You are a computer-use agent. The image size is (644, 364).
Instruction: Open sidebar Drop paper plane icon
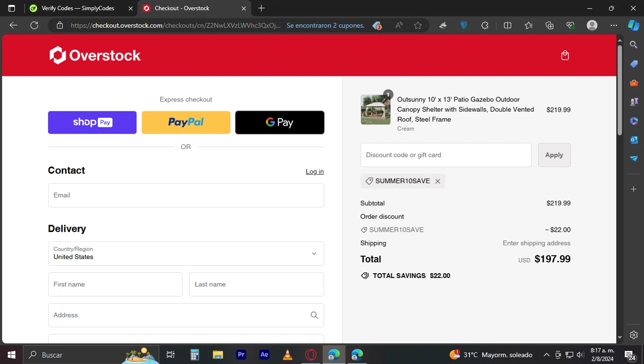[x=634, y=159]
